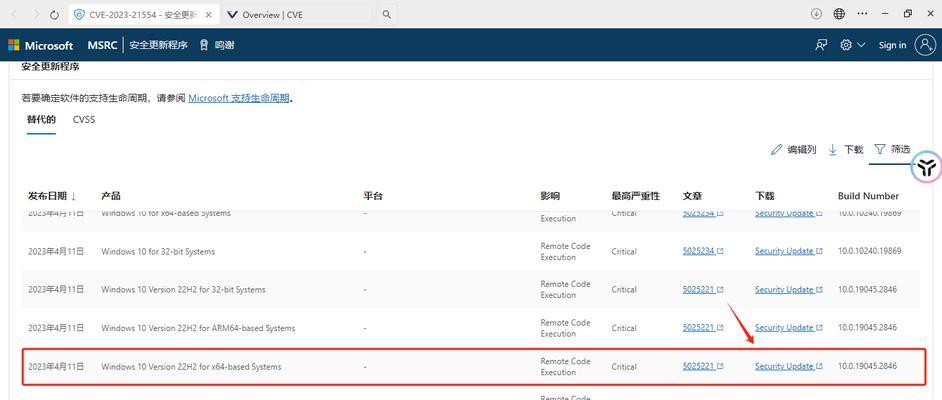Image resolution: width=942 pixels, height=400 pixels.
Task: Click the 文章 column header
Action: coord(692,196)
